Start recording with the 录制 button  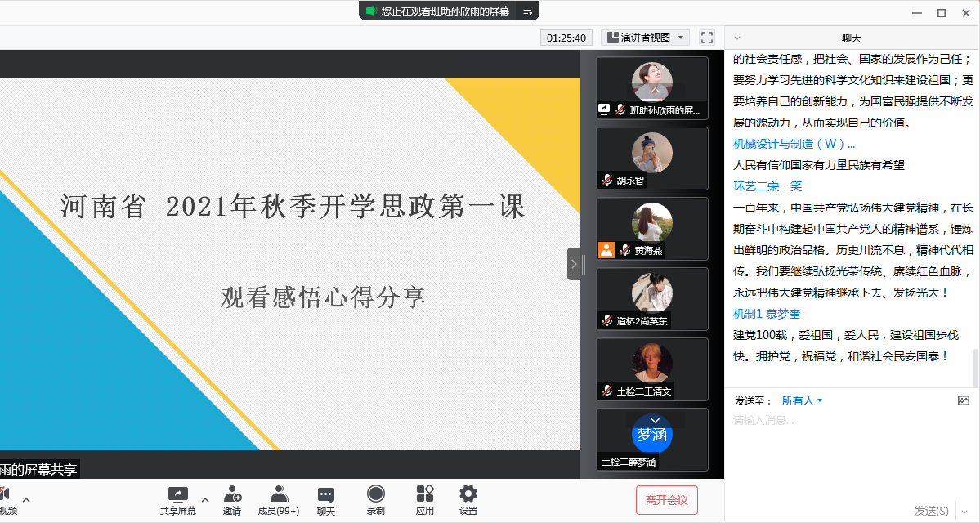click(376, 500)
